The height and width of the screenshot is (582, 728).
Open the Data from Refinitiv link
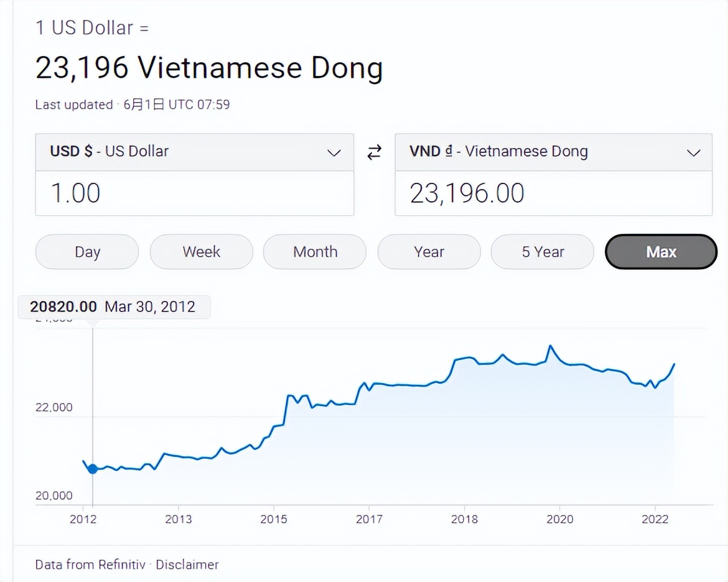tap(90, 565)
